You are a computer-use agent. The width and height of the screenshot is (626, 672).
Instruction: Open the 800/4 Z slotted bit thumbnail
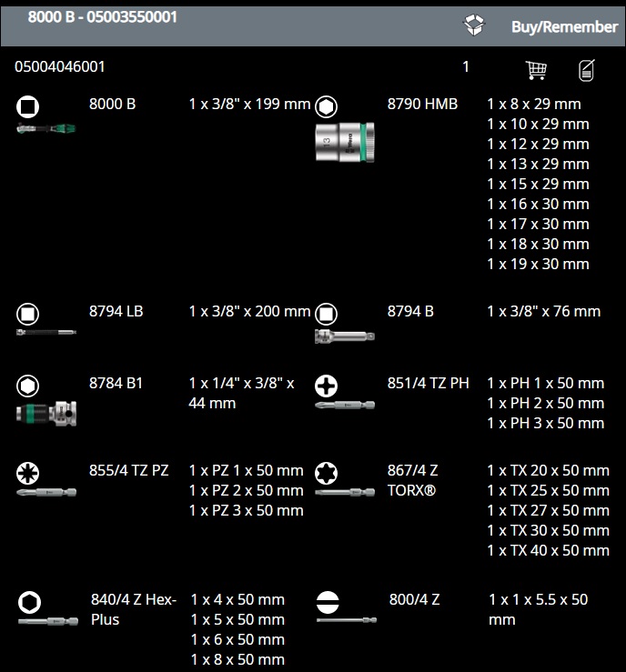347,620
